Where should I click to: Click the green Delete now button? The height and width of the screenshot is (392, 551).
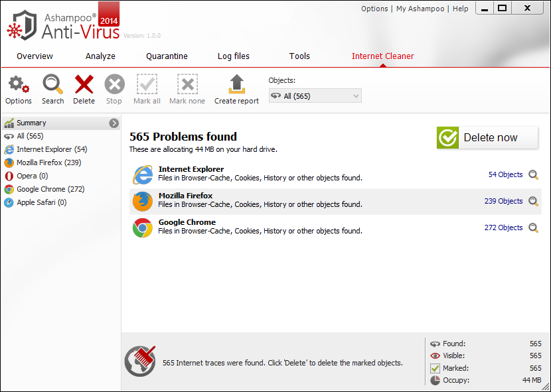click(487, 138)
